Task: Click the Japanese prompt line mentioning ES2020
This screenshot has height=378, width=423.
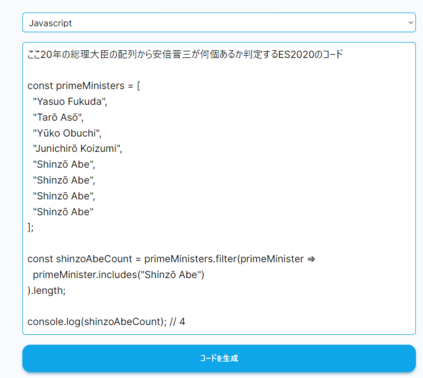Action: 185,54
